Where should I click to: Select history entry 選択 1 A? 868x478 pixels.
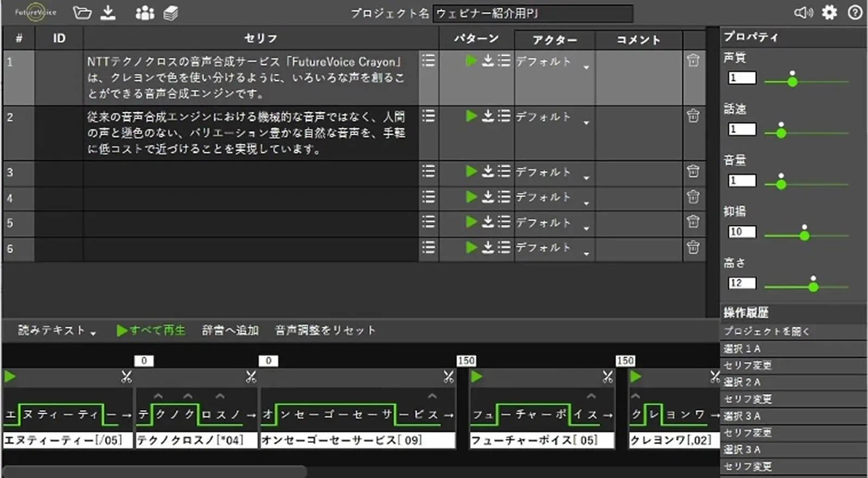pyautogui.click(x=793, y=348)
